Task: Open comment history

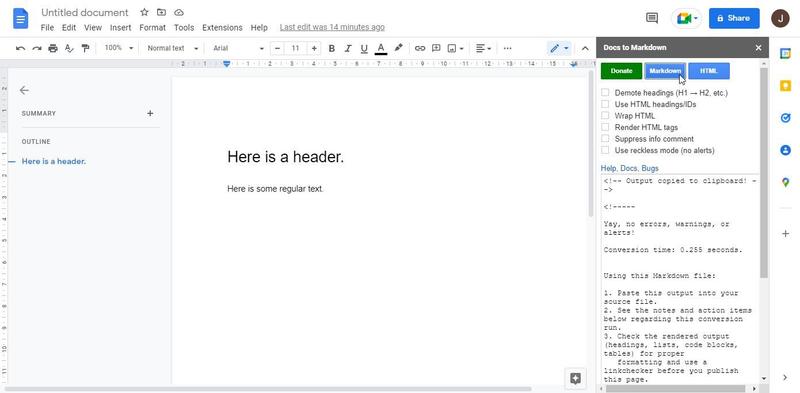Action: (652, 18)
